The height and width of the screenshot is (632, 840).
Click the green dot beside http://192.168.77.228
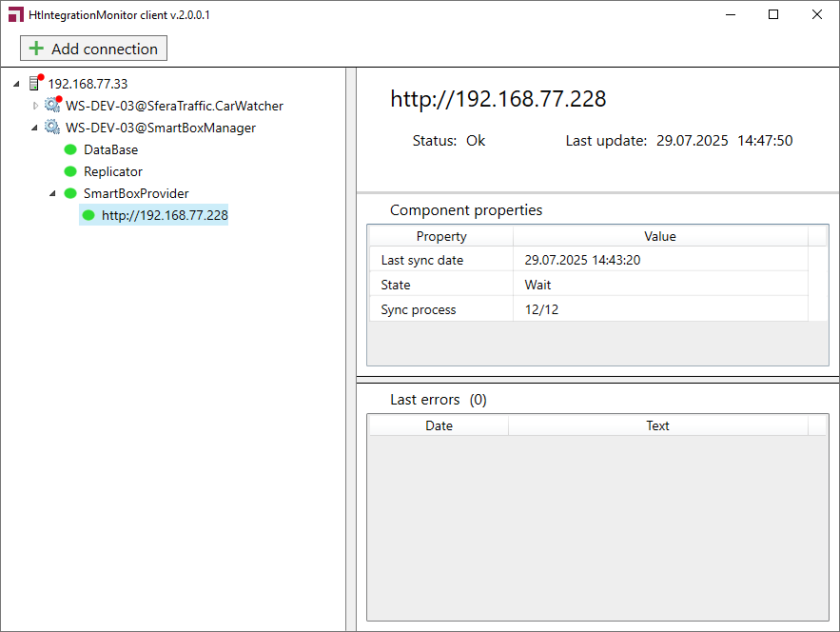[x=88, y=215]
